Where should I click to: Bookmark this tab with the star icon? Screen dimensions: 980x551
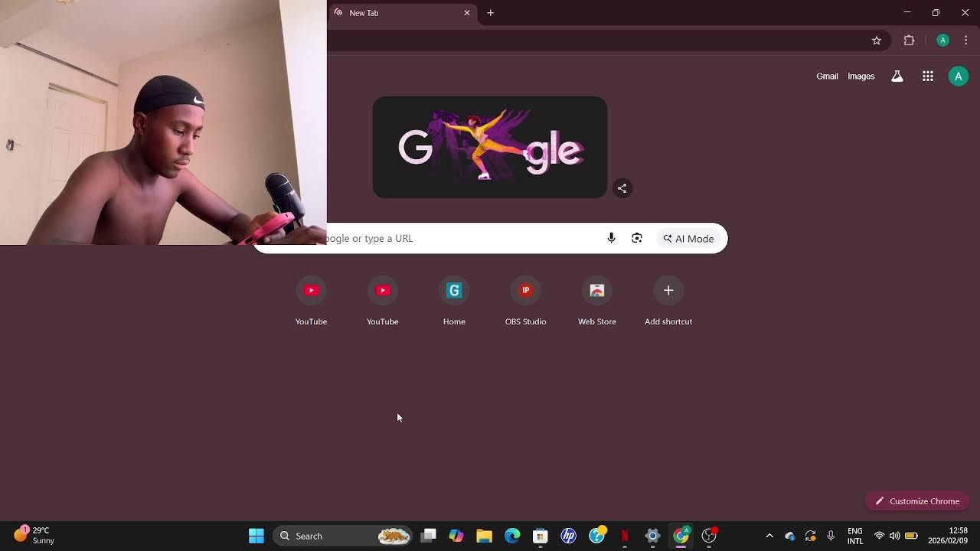coord(877,41)
